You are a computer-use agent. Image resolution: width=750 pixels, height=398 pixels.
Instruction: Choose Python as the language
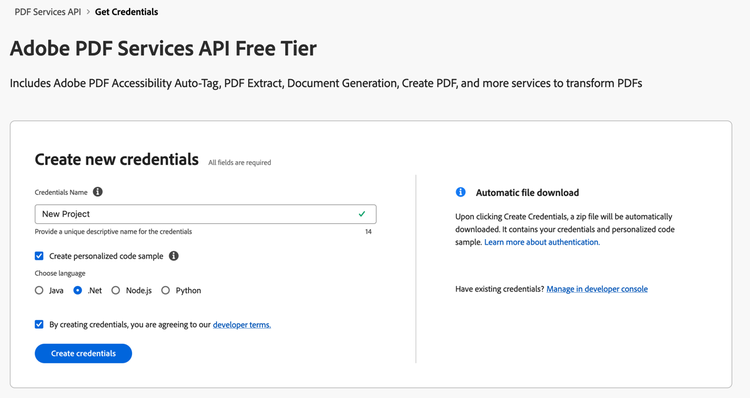pyautogui.click(x=165, y=290)
